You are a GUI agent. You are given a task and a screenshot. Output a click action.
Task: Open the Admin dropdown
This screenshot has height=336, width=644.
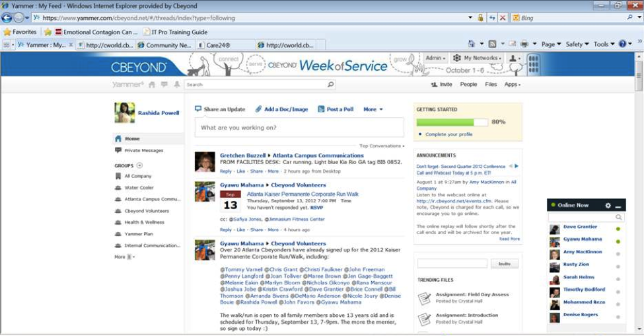click(x=435, y=58)
